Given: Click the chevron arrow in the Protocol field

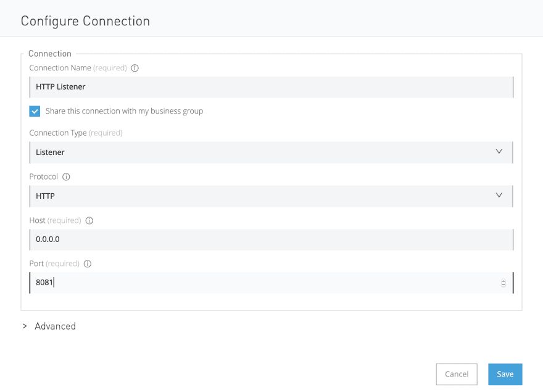Looking at the screenshot, I should coord(499,195).
